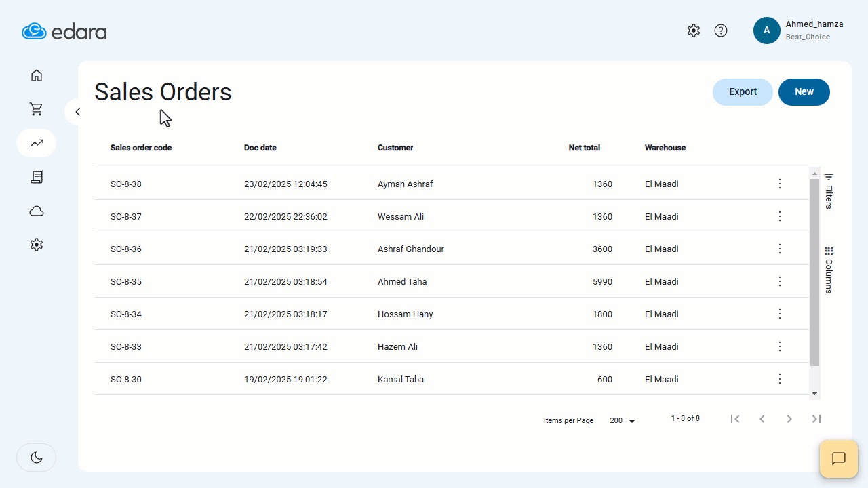Go to the next page of results
Image resolution: width=868 pixels, height=488 pixels.
coord(789,419)
